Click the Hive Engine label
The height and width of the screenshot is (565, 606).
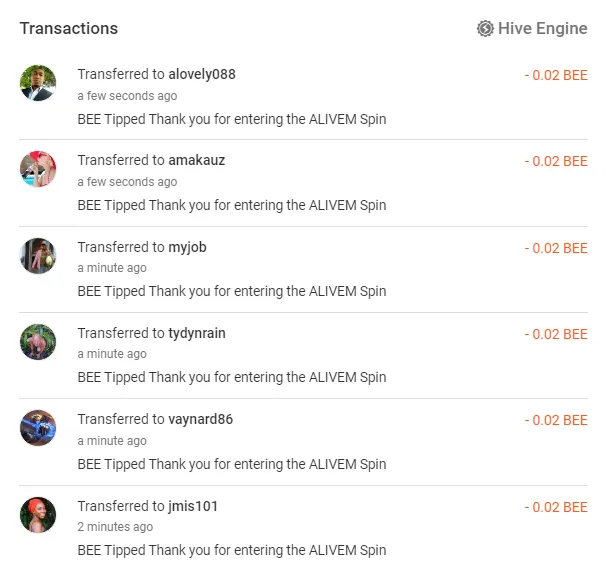(x=542, y=29)
